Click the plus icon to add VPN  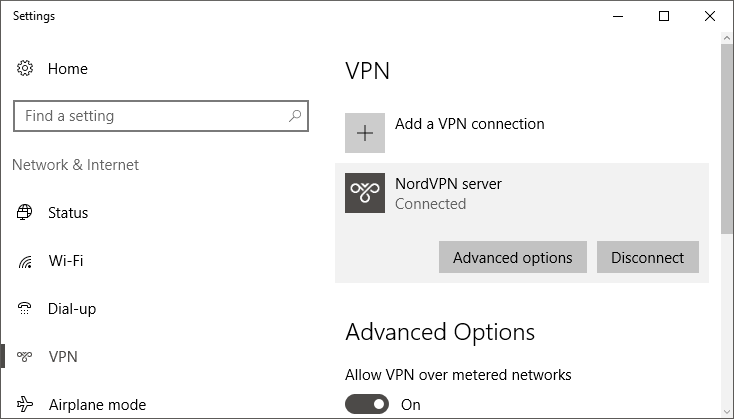[365, 133]
